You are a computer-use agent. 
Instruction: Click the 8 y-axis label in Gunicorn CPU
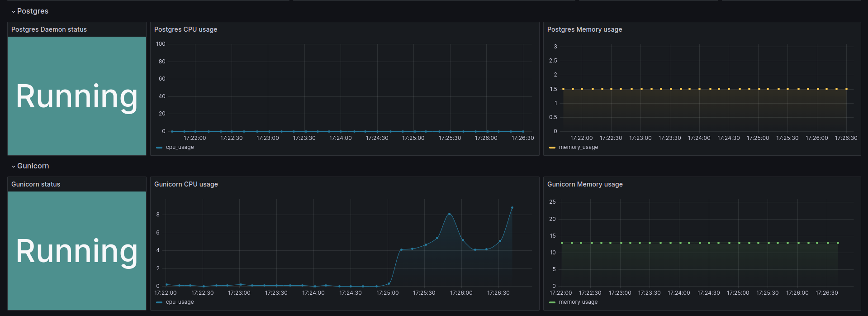pos(158,215)
